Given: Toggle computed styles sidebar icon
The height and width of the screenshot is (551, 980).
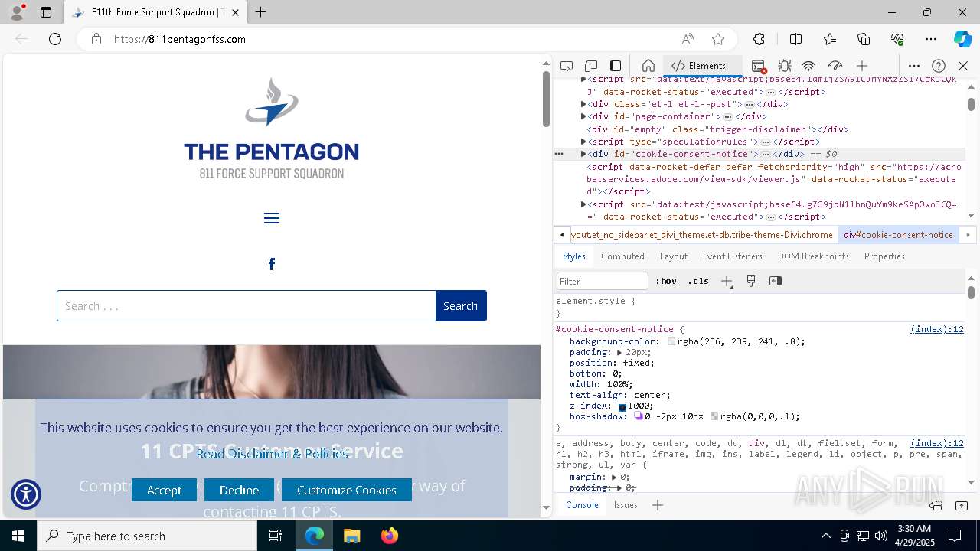Looking at the screenshot, I should (x=776, y=281).
